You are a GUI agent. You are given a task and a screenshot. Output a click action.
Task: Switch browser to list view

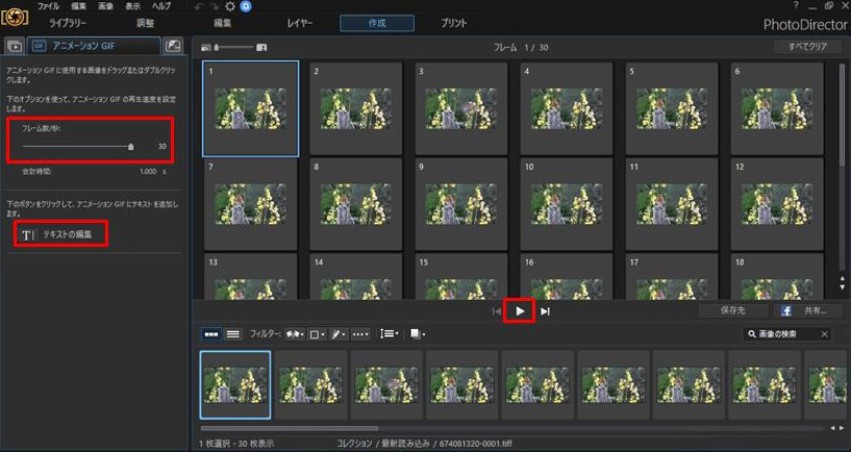click(233, 334)
